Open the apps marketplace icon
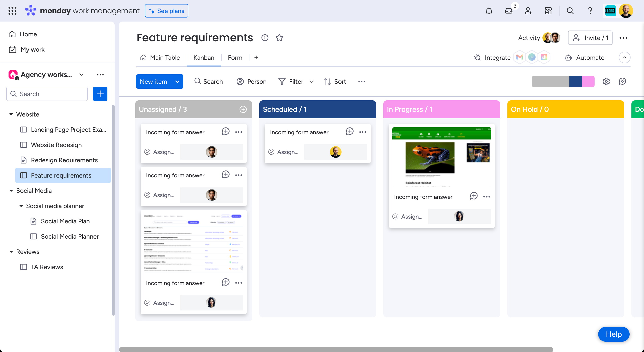The height and width of the screenshot is (352, 644). [x=548, y=11]
